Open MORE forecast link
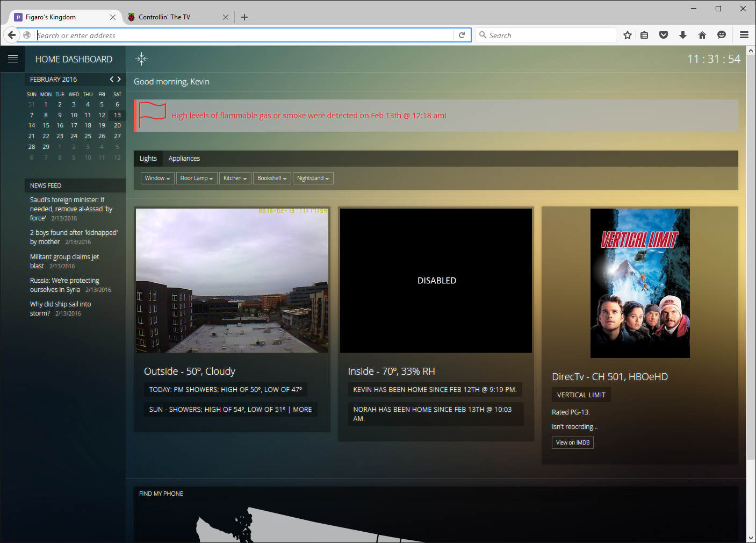 point(303,409)
